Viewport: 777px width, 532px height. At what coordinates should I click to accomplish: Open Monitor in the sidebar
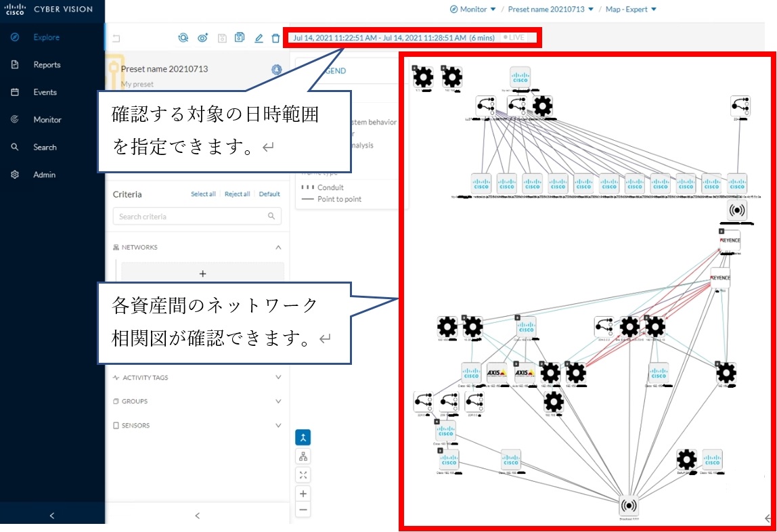[47, 119]
